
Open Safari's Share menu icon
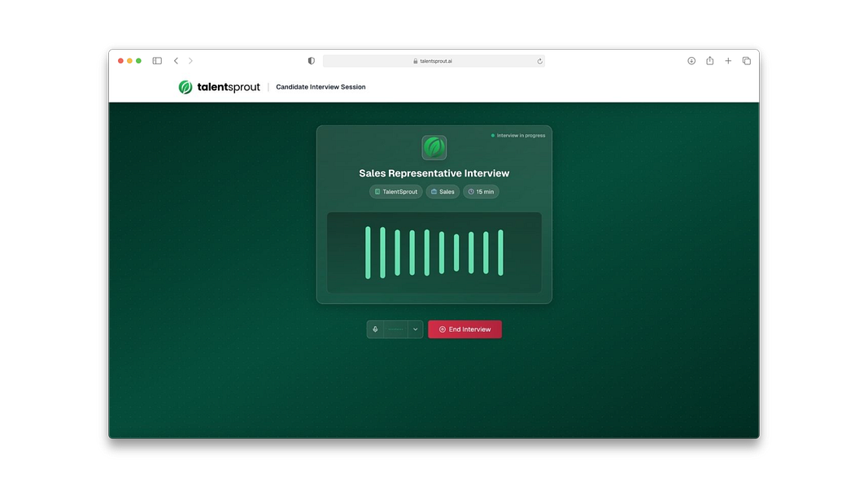(709, 60)
